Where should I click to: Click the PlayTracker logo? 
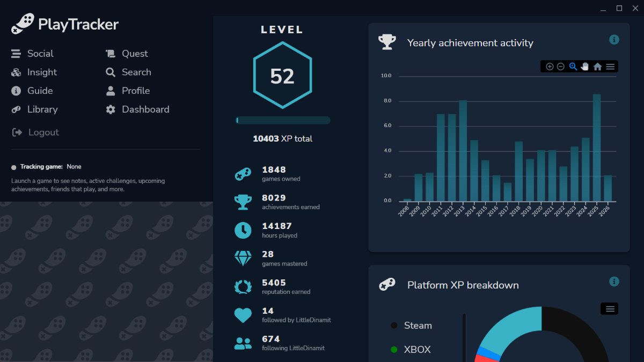point(65,24)
